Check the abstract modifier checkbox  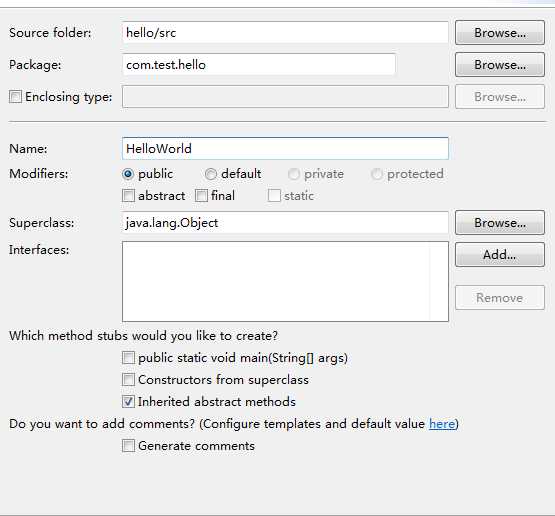128,195
